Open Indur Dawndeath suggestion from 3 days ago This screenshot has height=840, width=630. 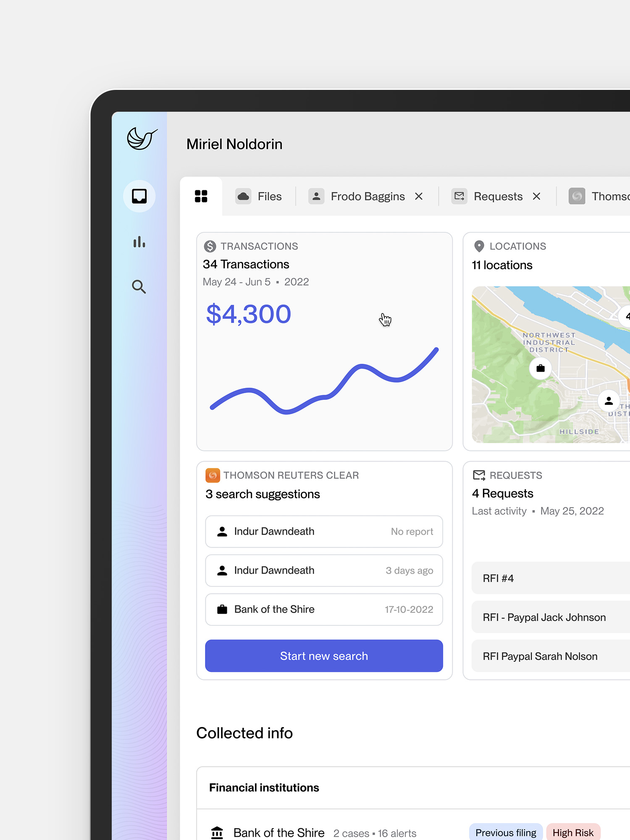(324, 570)
